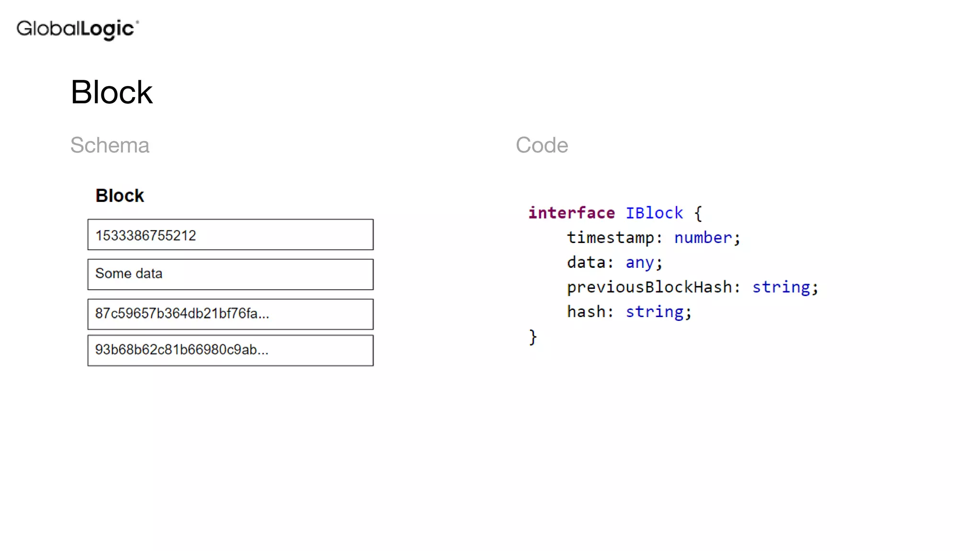This screenshot has width=980, height=551.
Task: Click the 'hash:' property name
Action: click(590, 312)
